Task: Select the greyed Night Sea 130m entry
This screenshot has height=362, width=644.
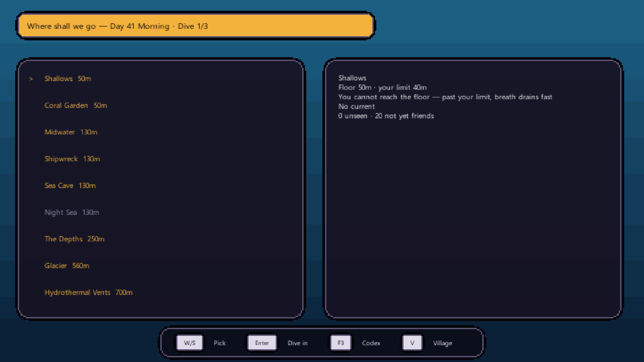Action: click(72, 212)
